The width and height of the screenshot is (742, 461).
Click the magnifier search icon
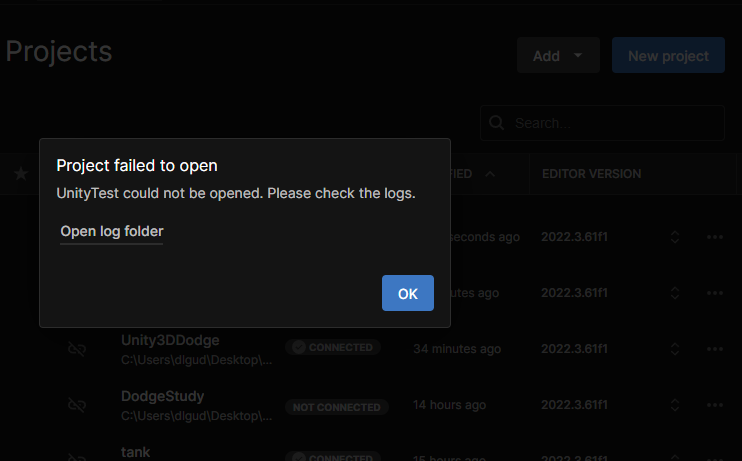point(496,123)
